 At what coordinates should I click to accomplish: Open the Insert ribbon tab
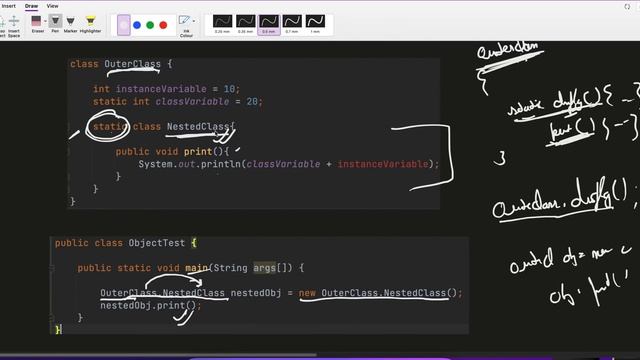point(9,6)
